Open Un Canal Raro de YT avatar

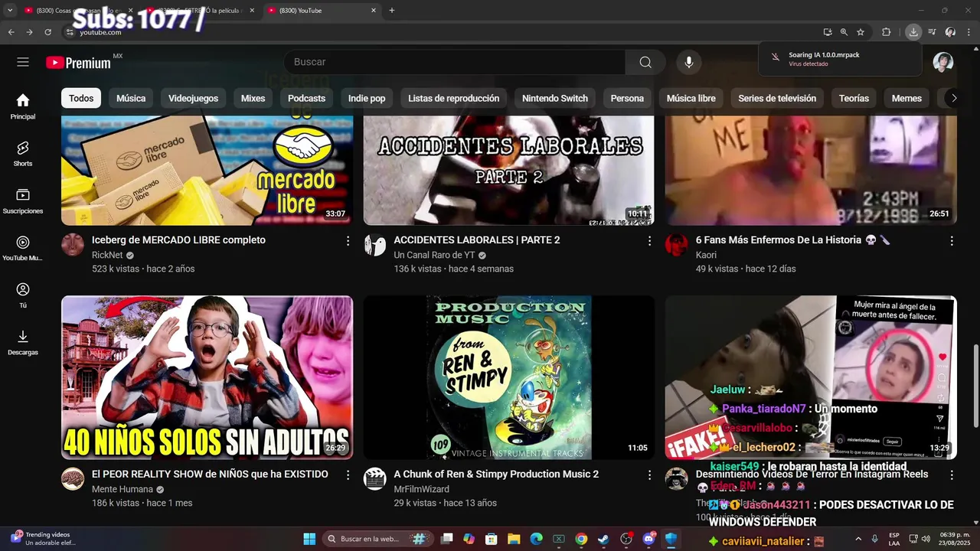[x=374, y=245]
